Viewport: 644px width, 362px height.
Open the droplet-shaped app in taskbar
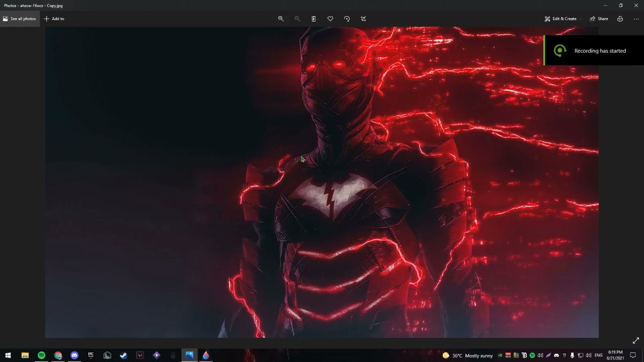(x=205, y=355)
